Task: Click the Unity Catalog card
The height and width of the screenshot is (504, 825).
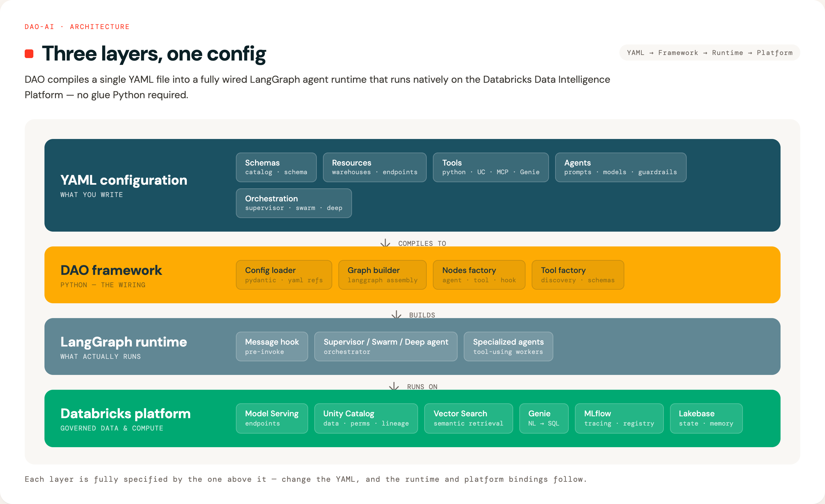Action: point(366,418)
